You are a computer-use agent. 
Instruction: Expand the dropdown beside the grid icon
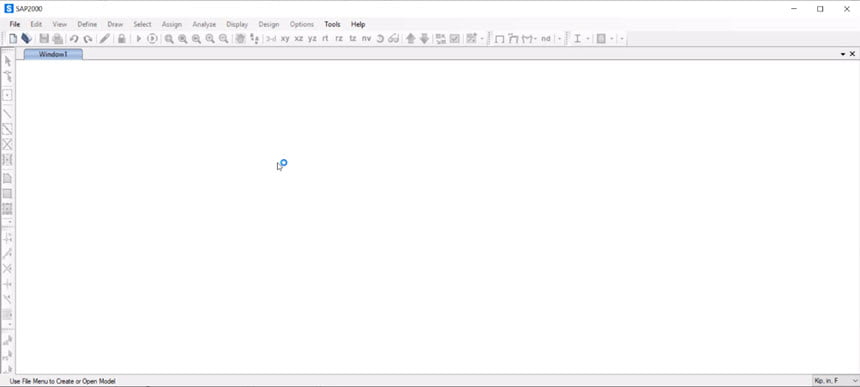point(482,39)
